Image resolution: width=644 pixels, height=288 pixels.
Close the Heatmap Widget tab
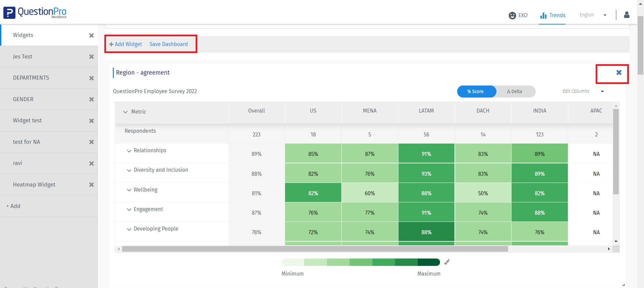[x=91, y=185]
